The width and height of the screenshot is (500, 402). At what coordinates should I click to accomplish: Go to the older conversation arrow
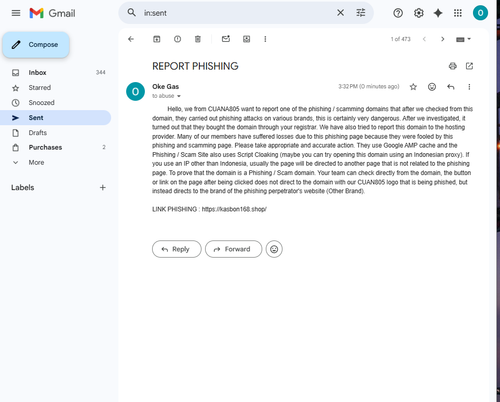pyautogui.click(x=443, y=39)
